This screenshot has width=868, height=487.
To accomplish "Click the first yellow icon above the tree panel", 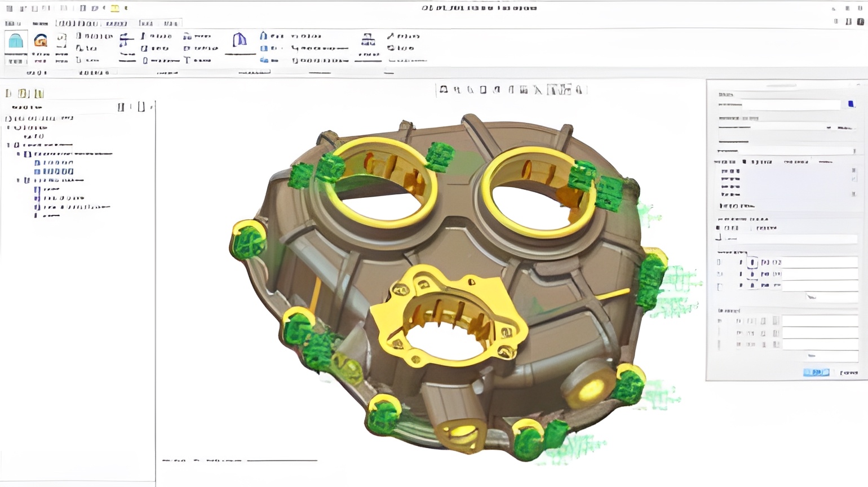I will pos(8,94).
